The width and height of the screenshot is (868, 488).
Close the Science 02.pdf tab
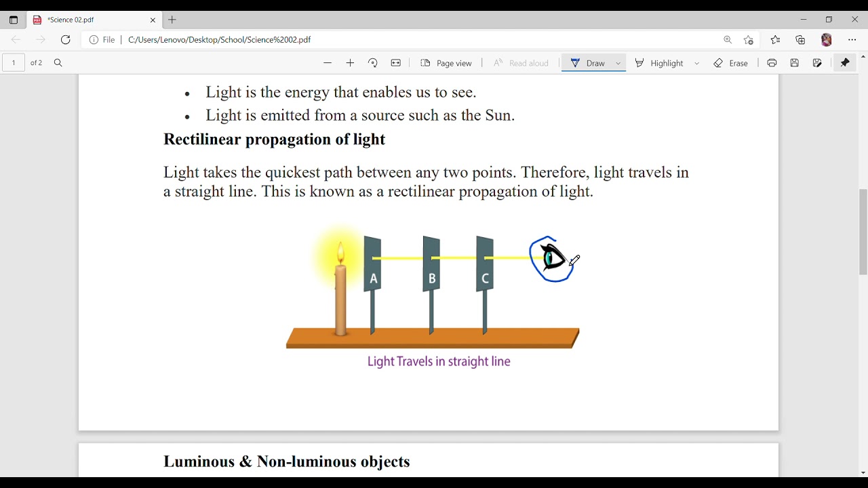point(153,20)
